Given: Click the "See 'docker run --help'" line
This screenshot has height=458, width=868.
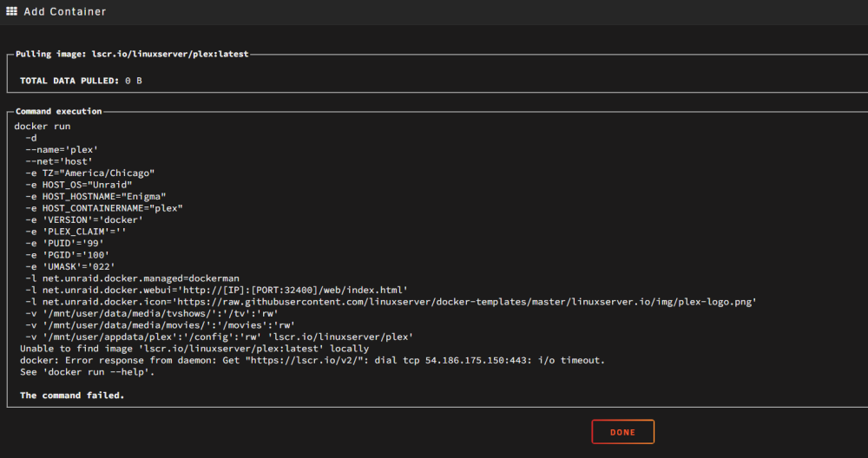Looking at the screenshot, I should click(x=88, y=372).
